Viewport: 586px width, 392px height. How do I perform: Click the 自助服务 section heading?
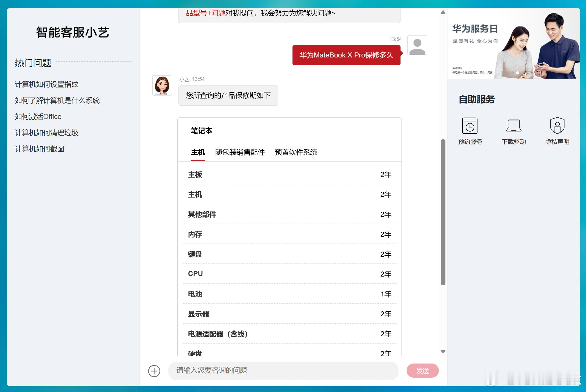[x=476, y=99]
